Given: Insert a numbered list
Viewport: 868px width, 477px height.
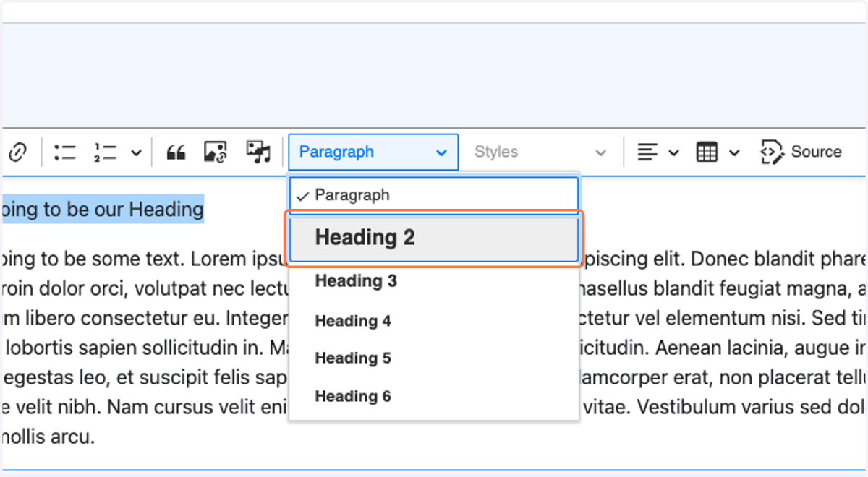Looking at the screenshot, I should pos(106,152).
